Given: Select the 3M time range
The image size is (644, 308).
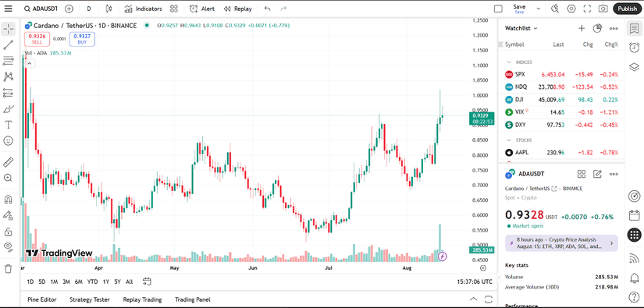Looking at the screenshot, I should pyautogui.click(x=66, y=281).
